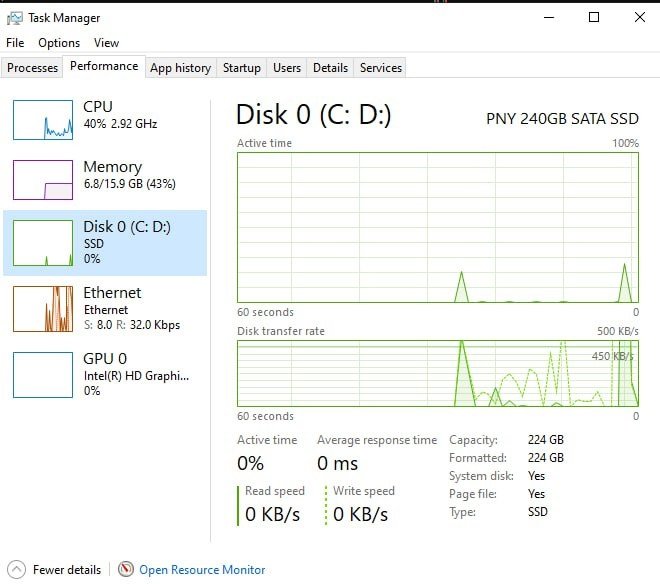
Task: Select Memory 6.8/15.9 GB entry text
Action: [129, 175]
